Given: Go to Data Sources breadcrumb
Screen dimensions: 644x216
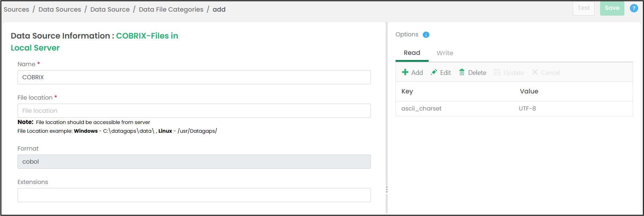Looking at the screenshot, I should 60,9.
